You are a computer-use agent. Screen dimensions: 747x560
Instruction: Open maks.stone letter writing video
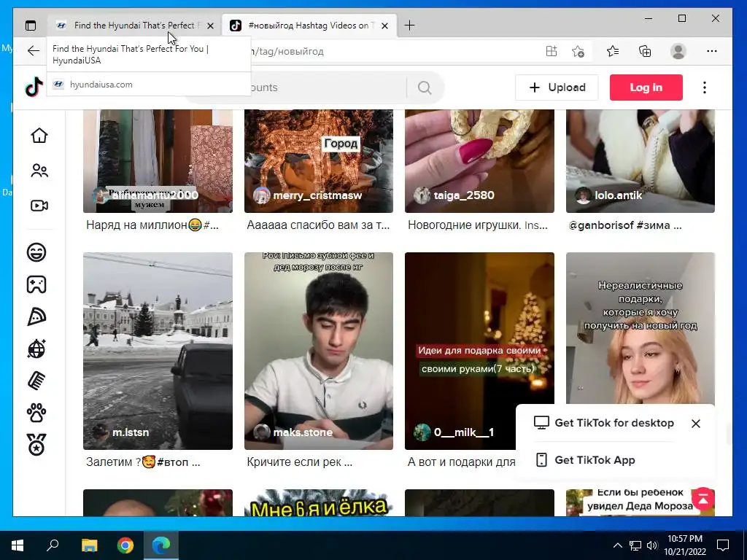(x=319, y=351)
